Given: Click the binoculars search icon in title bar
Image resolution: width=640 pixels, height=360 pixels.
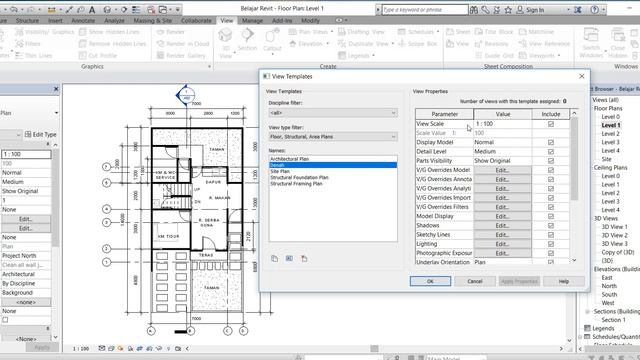Looking at the screenshot, I should point(474,9).
